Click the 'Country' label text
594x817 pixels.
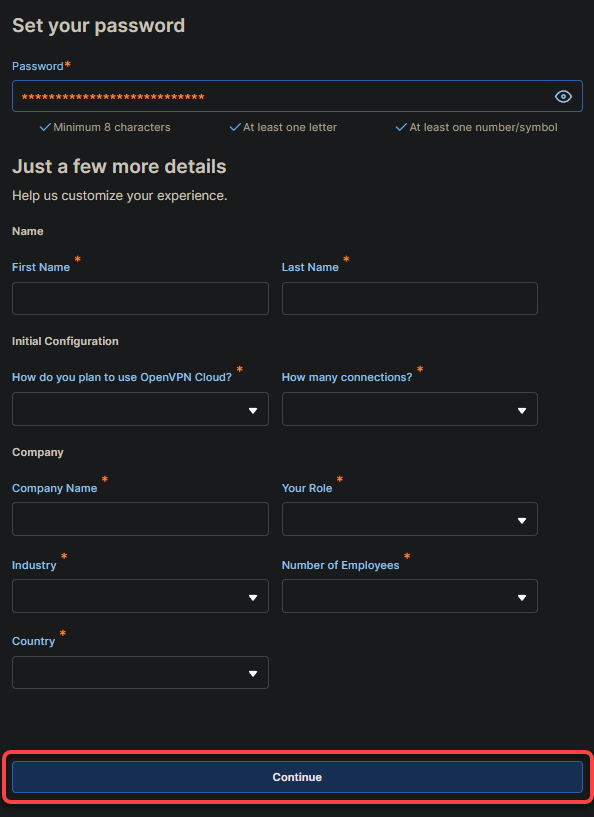(x=33, y=641)
